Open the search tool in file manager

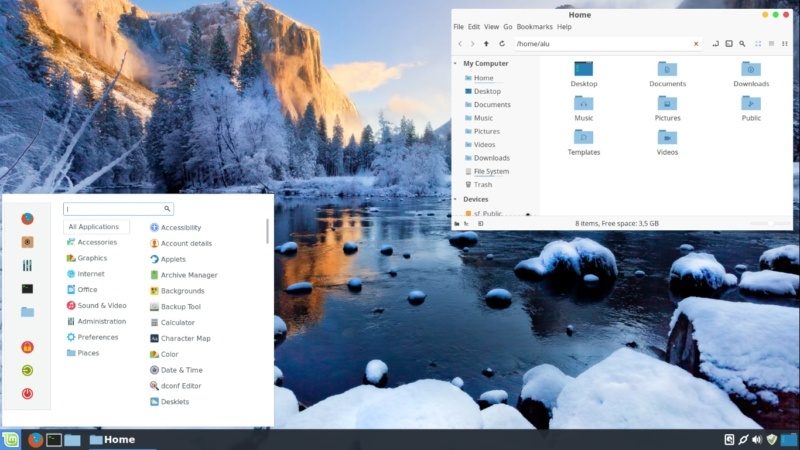point(742,44)
